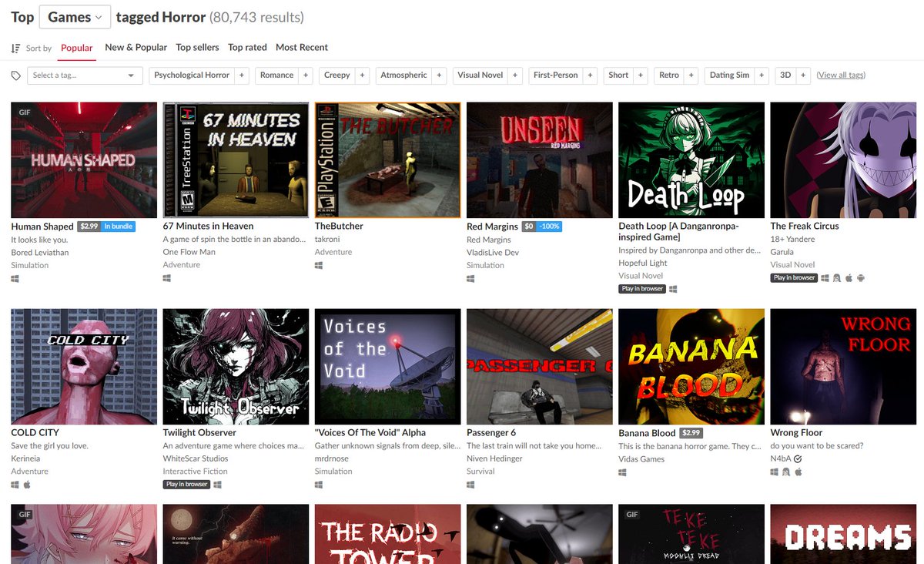Add Creepy tag with its plus button
Screen dimensions: 924x564
click(362, 76)
